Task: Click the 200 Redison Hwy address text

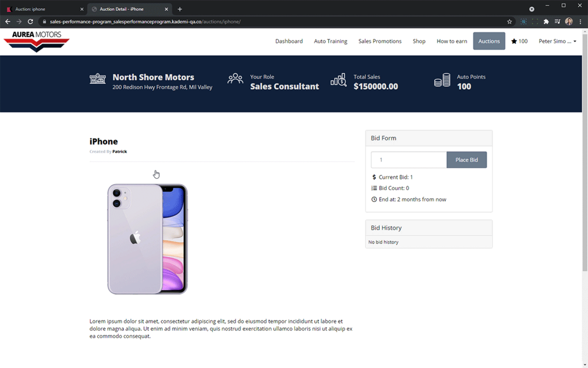Action: pyautogui.click(x=163, y=87)
